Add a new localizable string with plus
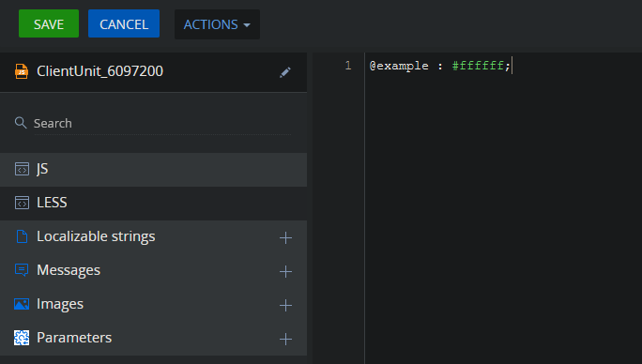 click(285, 237)
